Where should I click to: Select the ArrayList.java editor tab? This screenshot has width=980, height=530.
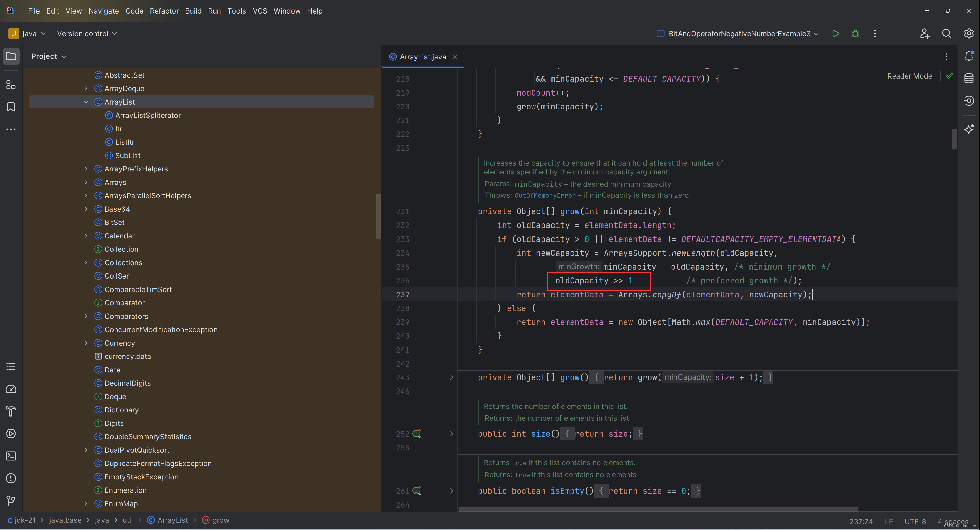coord(422,57)
